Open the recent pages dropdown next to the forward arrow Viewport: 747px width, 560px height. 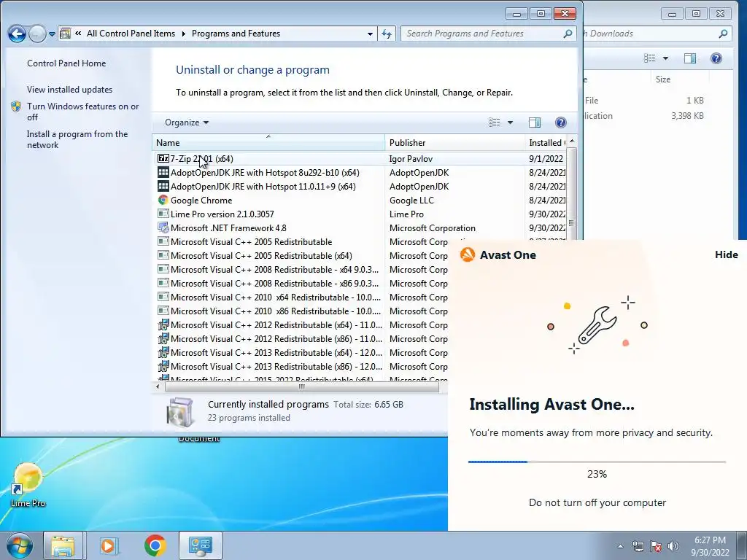pyautogui.click(x=52, y=34)
